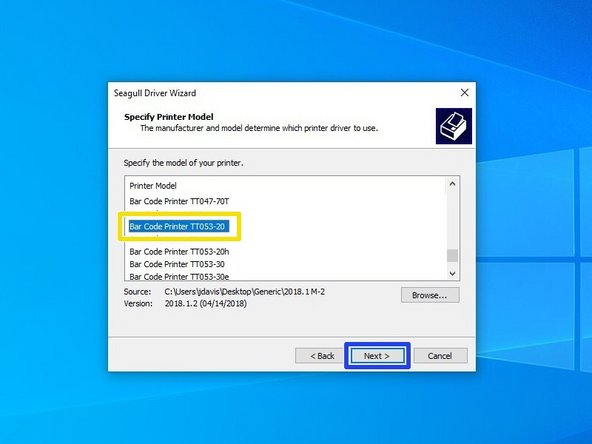Click the Printer Model column header
The width and height of the screenshot is (592, 444).
tap(153, 185)
